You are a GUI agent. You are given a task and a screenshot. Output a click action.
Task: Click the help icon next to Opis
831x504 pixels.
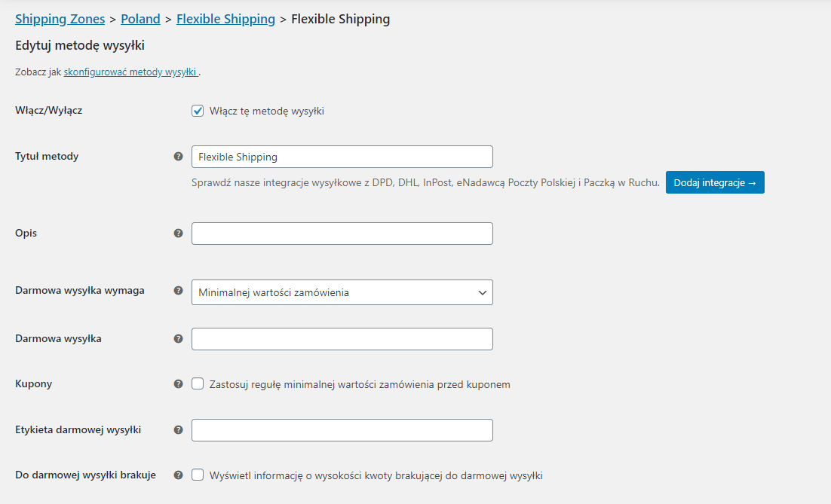178,233
